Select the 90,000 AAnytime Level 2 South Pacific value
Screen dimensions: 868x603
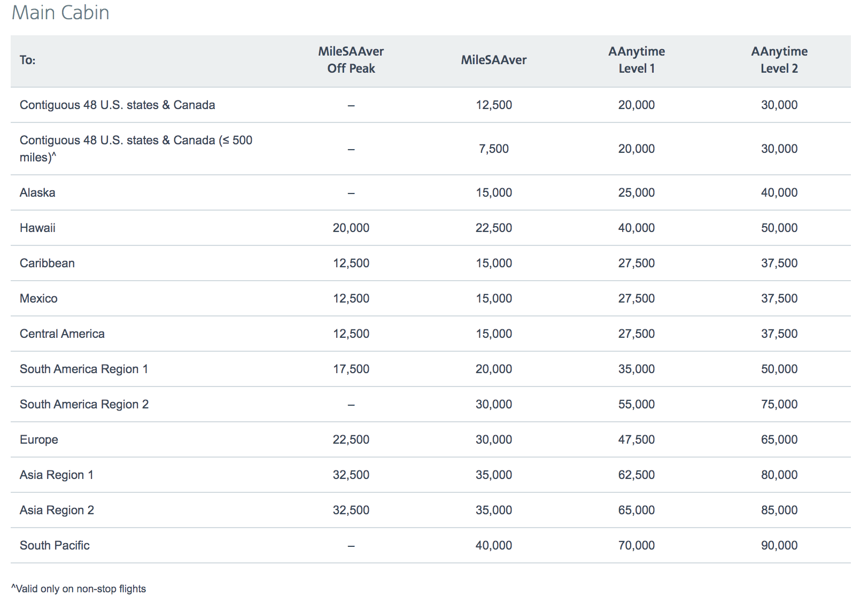coord(780,545)
